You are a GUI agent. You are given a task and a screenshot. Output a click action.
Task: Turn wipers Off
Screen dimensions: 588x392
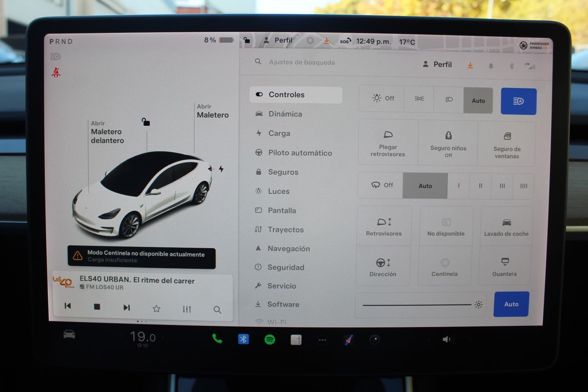[x=381, y=185]
